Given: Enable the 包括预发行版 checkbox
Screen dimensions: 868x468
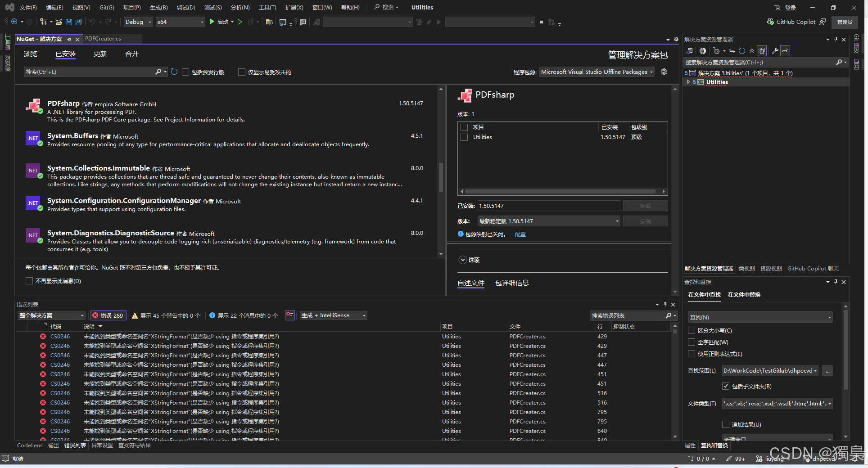Looking at the screenshot, I should 185,72.
